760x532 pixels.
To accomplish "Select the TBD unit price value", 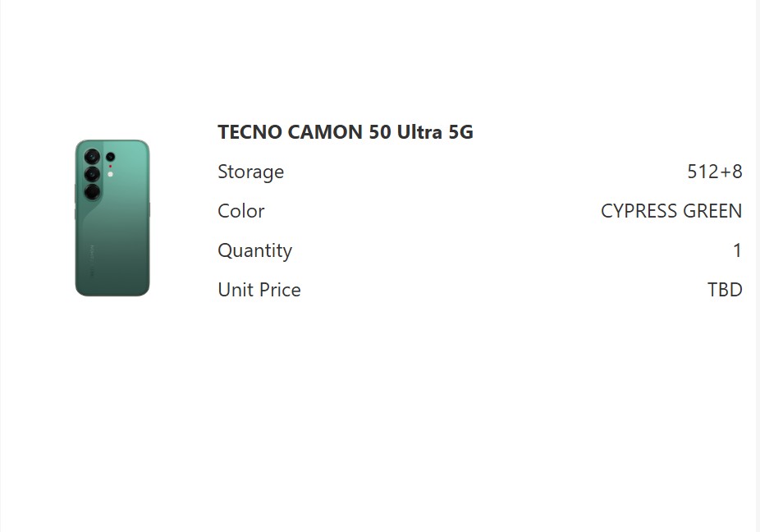I will (x=724, y=290).
